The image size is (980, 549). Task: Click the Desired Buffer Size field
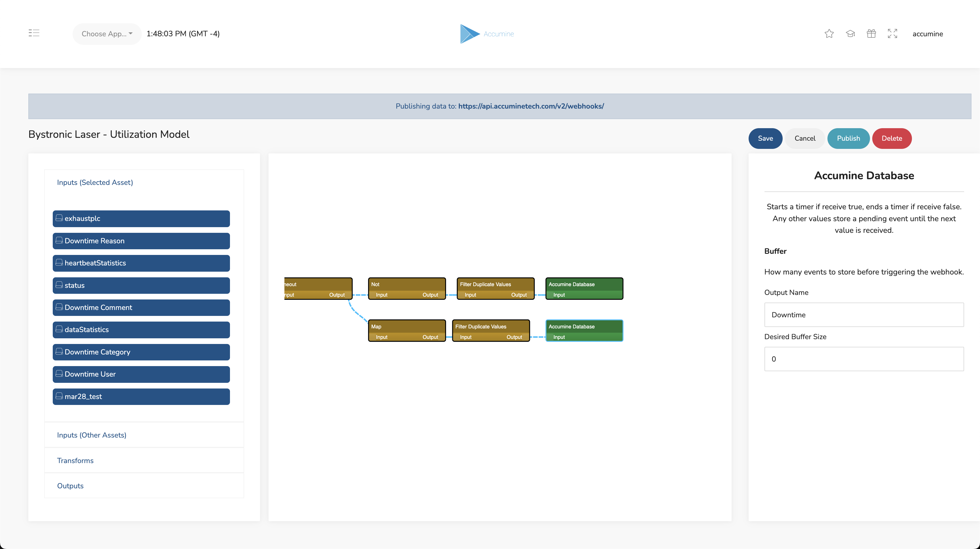coord(864,359)
